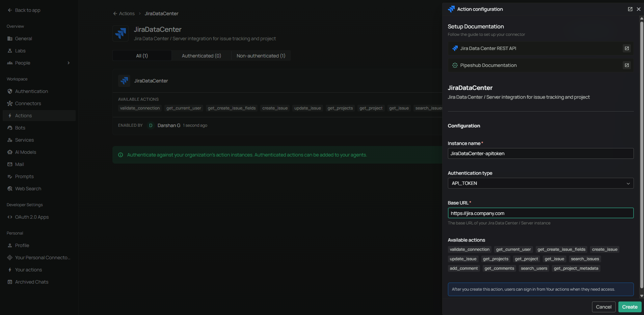Click create_issue tag in configuration panel
Viewport: 644px width, 315px height.
point(605,249)
